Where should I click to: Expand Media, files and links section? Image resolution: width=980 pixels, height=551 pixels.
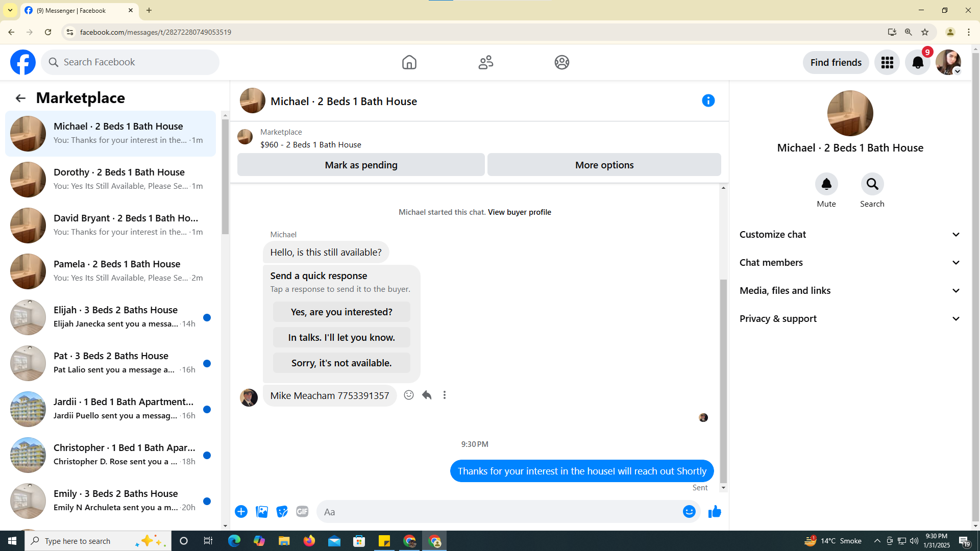(850, 291)
